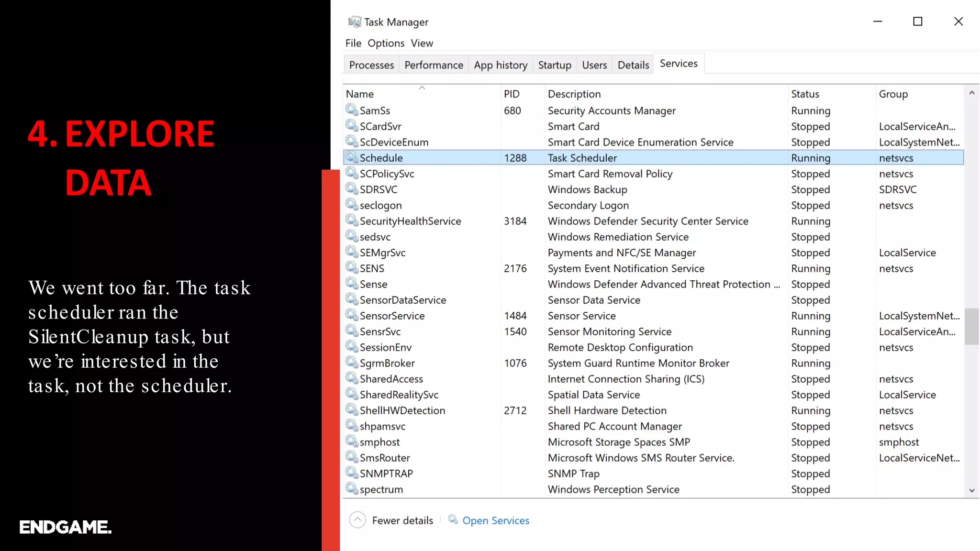Click the SecurityHealthService gear icon

[352, 220]
